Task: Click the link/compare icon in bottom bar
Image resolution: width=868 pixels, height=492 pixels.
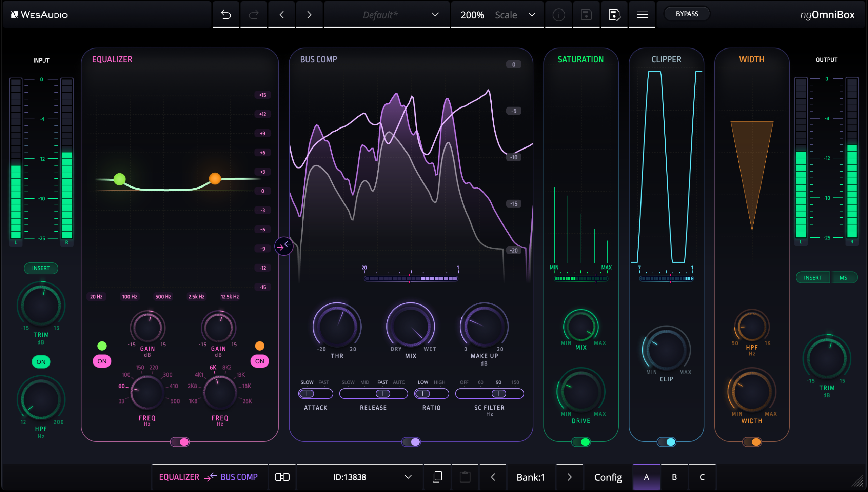Action: [x=282, y=477]
